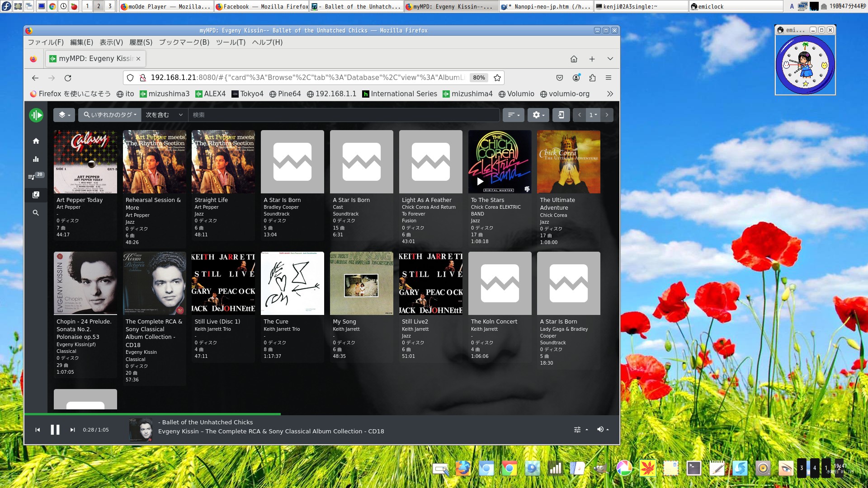Open The Koln Concert album thumbnail

pyautogui.click(x=500, y=283)
